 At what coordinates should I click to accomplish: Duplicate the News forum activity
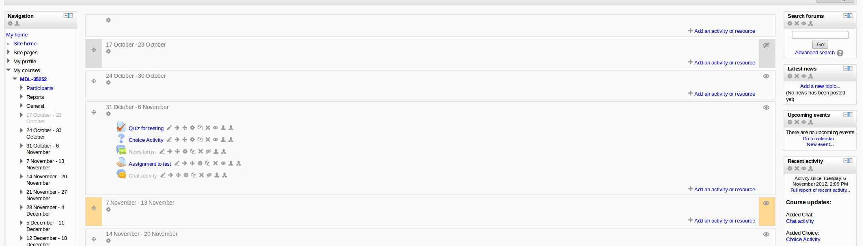193,152
